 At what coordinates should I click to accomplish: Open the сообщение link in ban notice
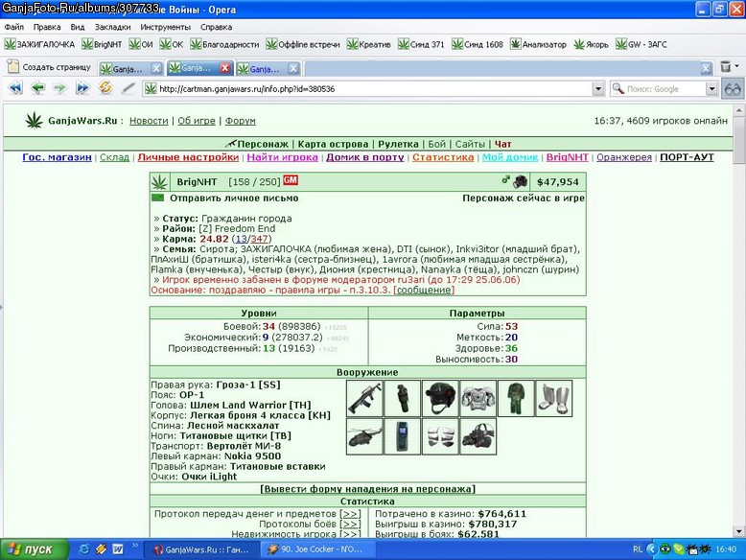[424, 290]
